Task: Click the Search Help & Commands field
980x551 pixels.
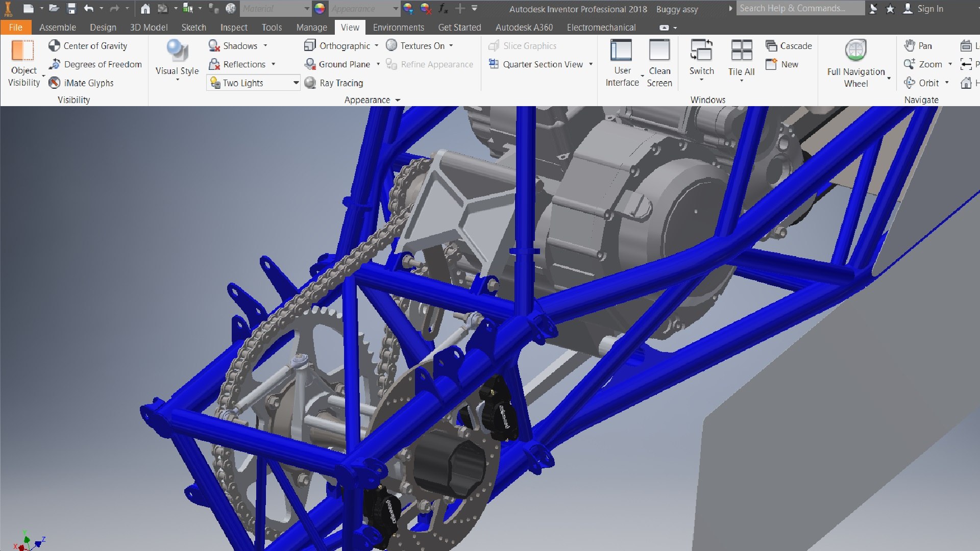Action: click(800, 8)
